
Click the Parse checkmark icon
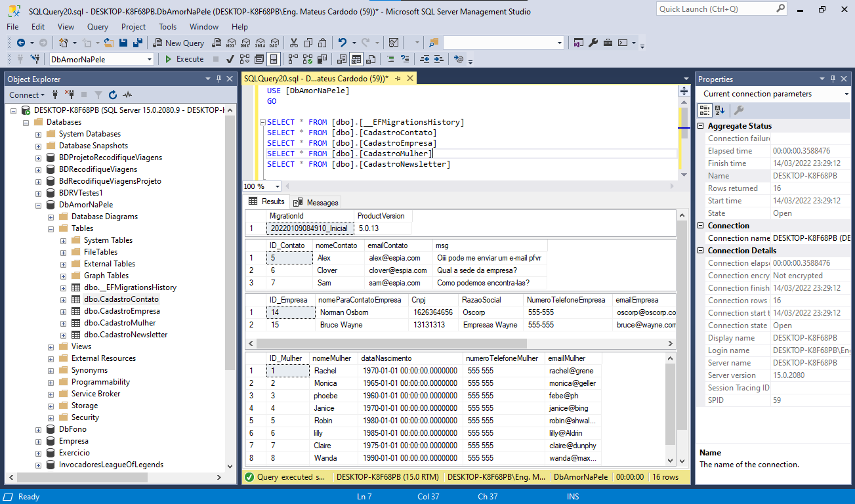[230, 59]
